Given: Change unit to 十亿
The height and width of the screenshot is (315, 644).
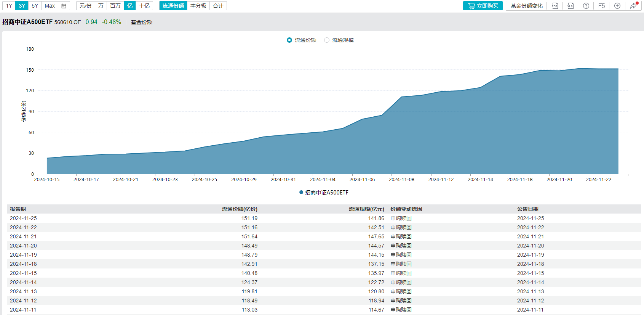Looking at the screenshot, I should (144, 6).
